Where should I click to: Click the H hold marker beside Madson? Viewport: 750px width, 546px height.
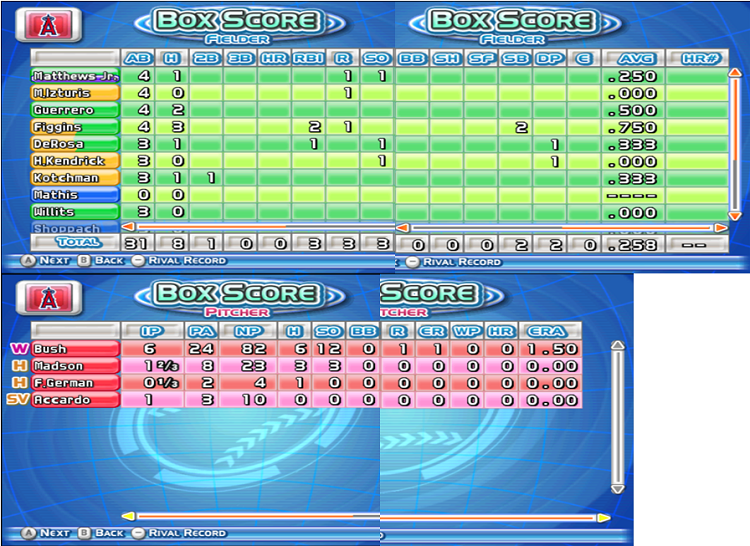click(x=19, y=366)
